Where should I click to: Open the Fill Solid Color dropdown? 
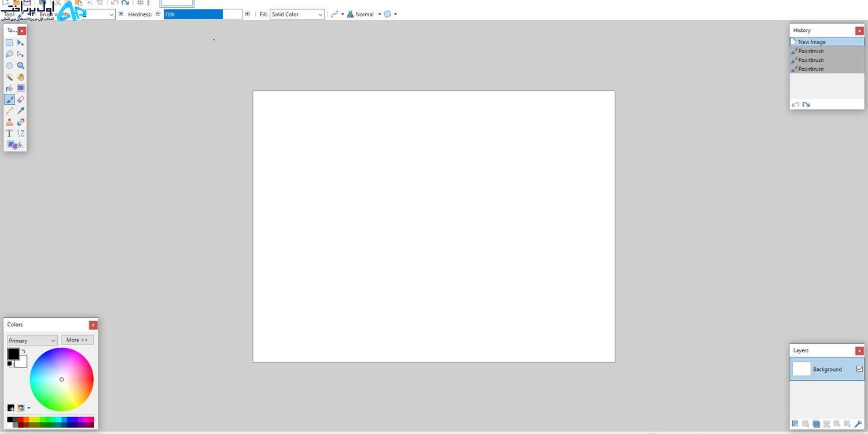(297, 14)
